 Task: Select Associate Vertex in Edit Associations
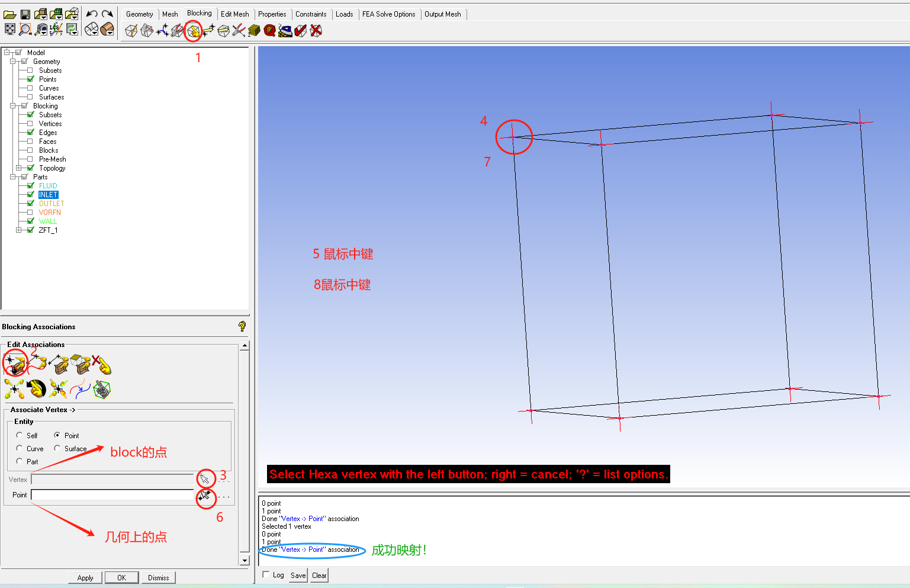click(x=15, y=364)
